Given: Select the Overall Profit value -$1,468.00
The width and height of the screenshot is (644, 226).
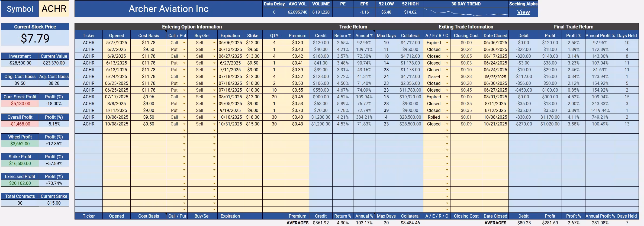Looking at the screenshot, I should tap(20, 124).
